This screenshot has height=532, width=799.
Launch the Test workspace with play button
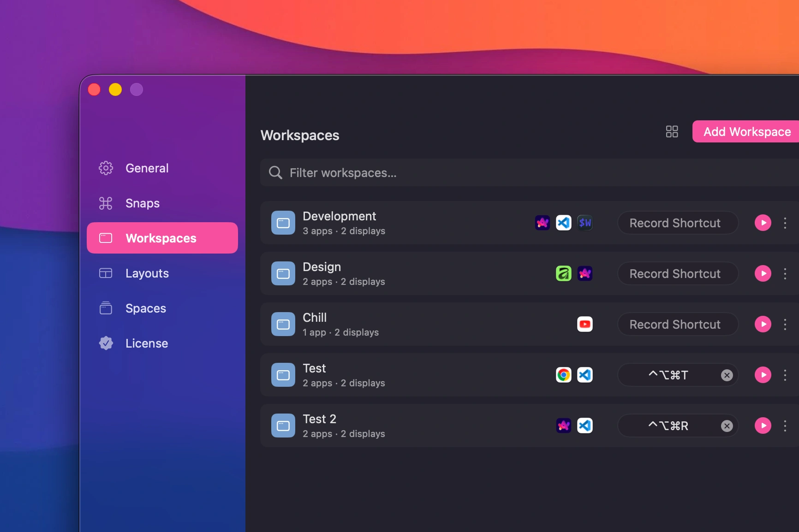pos(763,375)
